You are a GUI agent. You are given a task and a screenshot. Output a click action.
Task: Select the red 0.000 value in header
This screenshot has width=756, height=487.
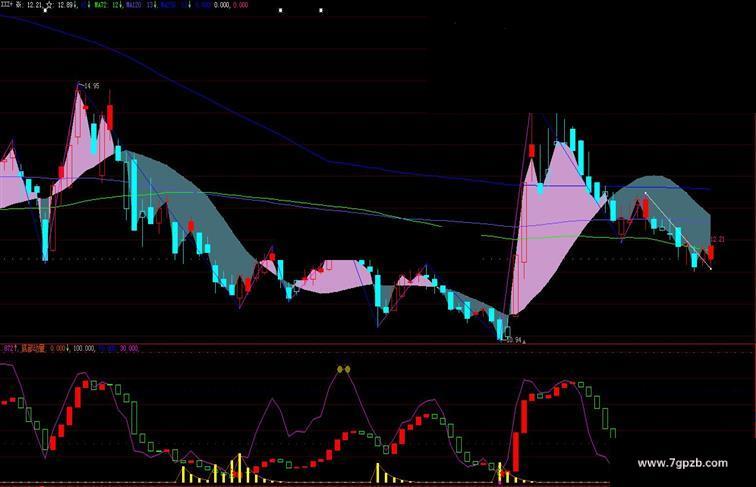pos(240,5)
